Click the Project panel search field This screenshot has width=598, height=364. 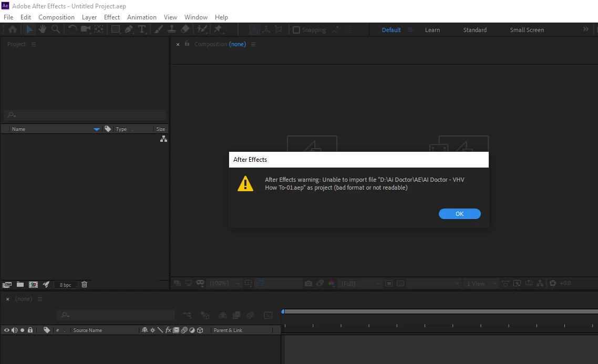(85, 115)
